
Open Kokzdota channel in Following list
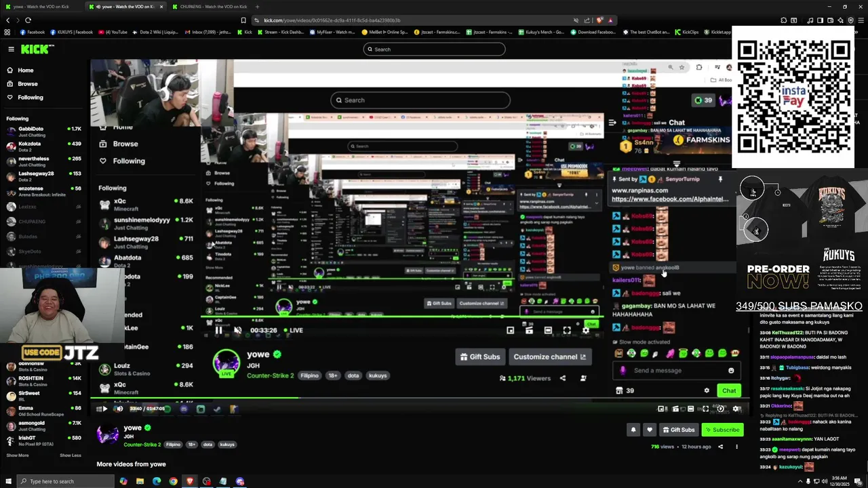43,146
